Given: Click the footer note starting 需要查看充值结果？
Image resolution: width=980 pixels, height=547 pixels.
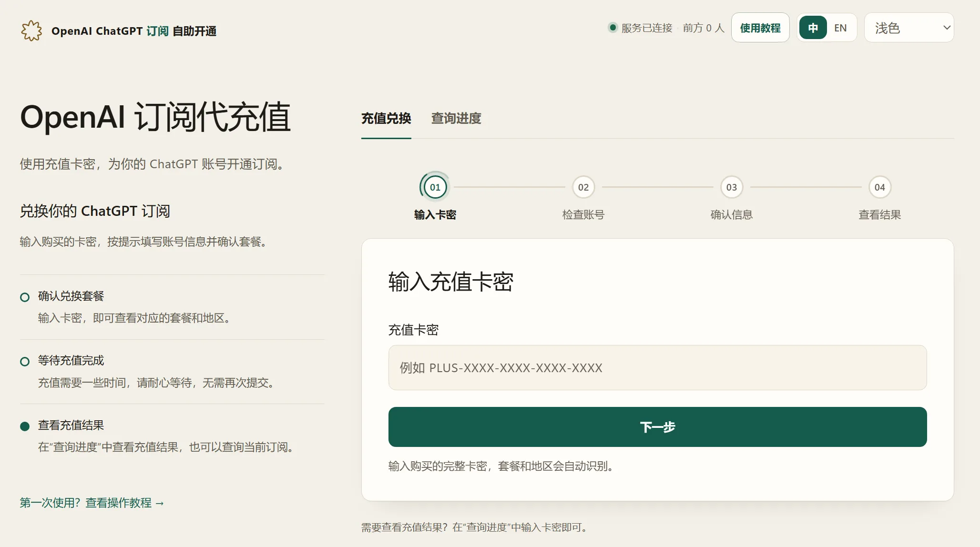Looking at the screenshot, I should click(x=475, y=527).
